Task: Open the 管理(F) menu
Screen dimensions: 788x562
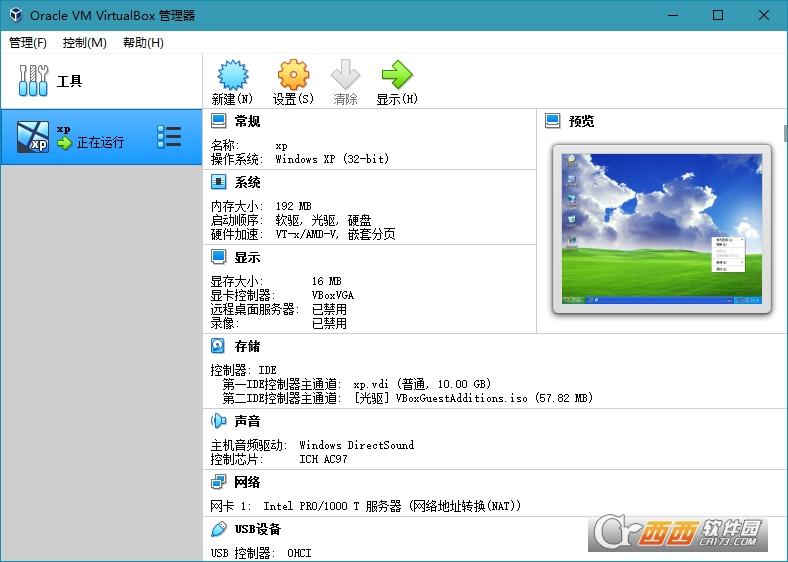Action: (x=28, y=43)
